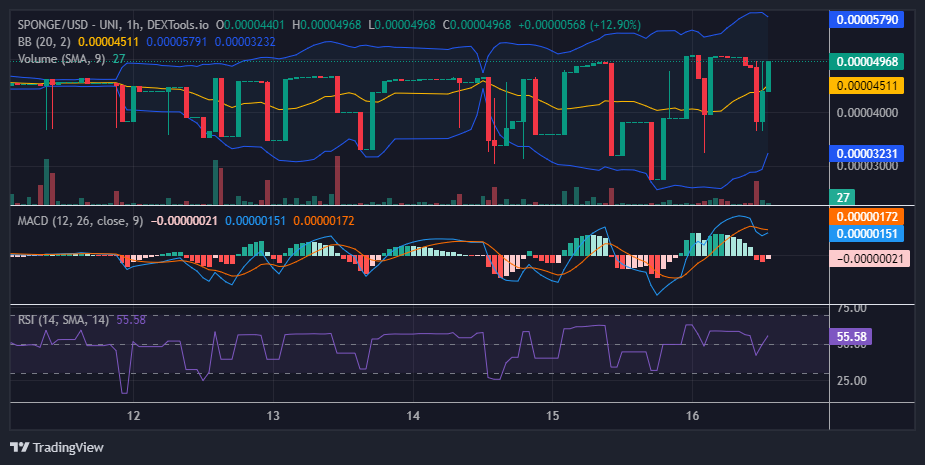Click the TradingView logo
The image size is (925, 465).
click(x=19, y=447)
